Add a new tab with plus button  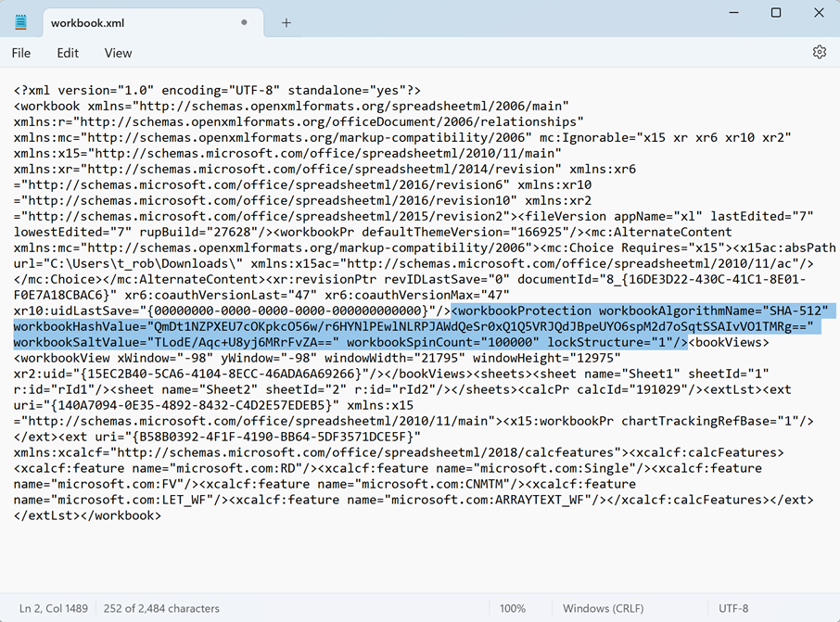pyautogui.click(x=286, y=22)
